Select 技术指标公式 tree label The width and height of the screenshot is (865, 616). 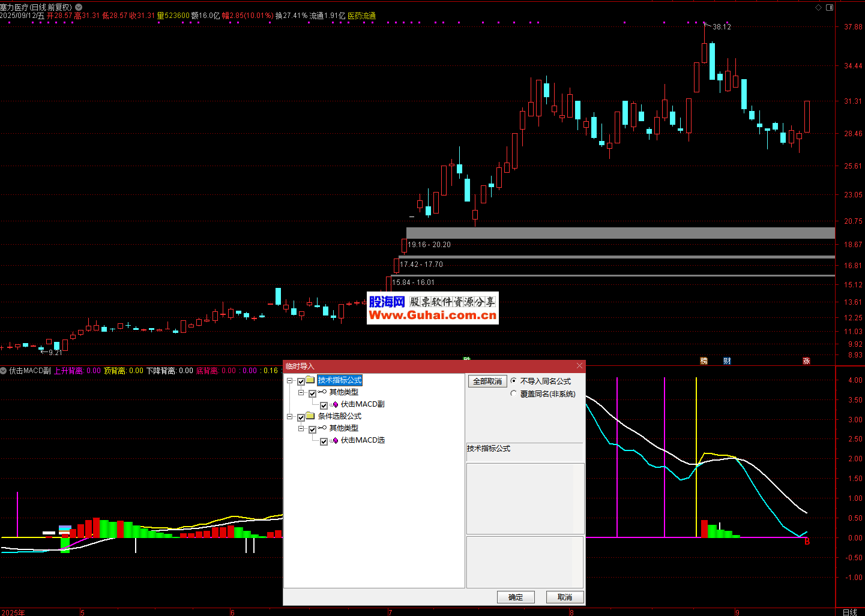[340, 380]
